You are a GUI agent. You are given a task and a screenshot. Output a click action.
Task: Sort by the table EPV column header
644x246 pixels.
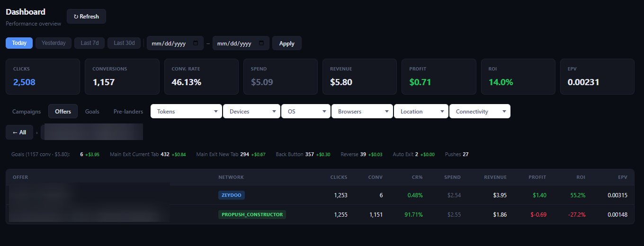click(x=623, y=177)
